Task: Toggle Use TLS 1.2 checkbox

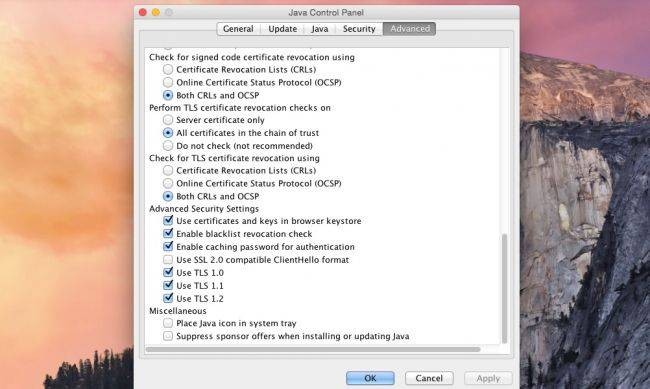Action: (168, 298)
